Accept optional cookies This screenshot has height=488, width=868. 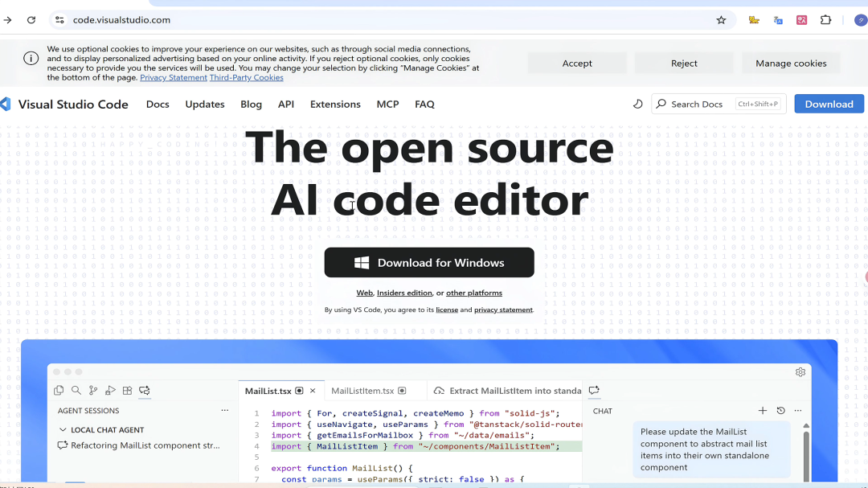[577, 64]
